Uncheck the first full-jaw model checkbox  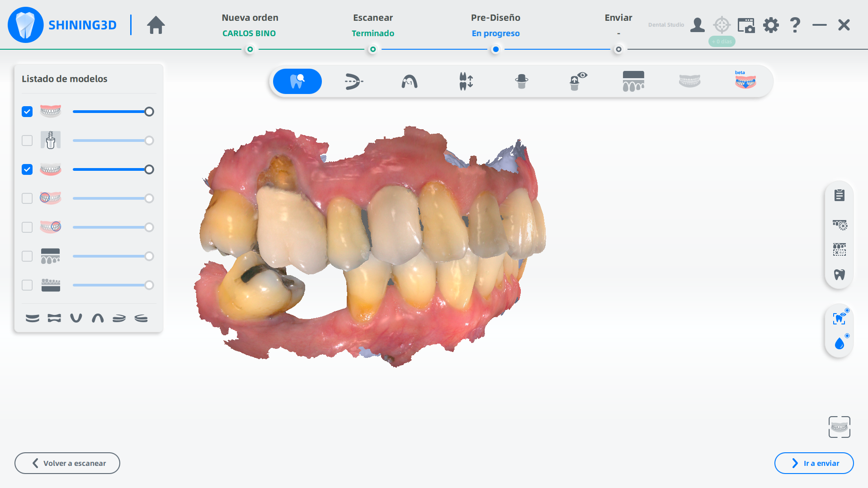click(x=27, y=112)
